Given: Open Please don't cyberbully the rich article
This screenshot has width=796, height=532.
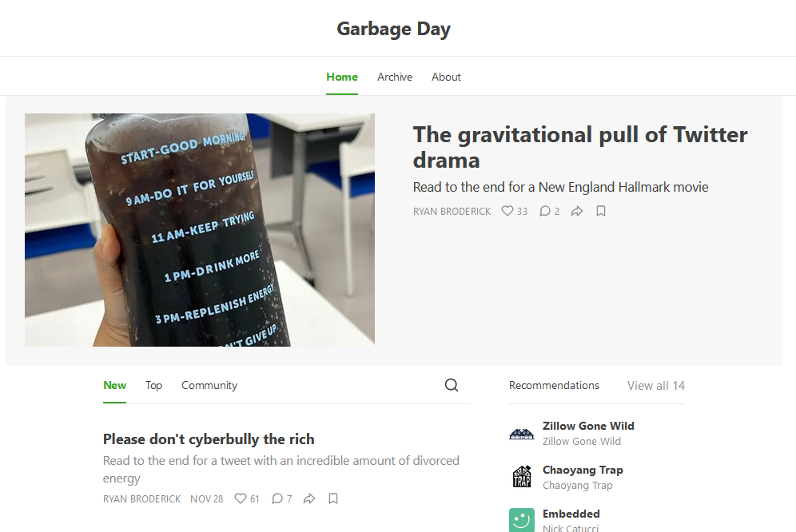Looking at the screenshot, I should pyautogui.click(x=209, y=439).
